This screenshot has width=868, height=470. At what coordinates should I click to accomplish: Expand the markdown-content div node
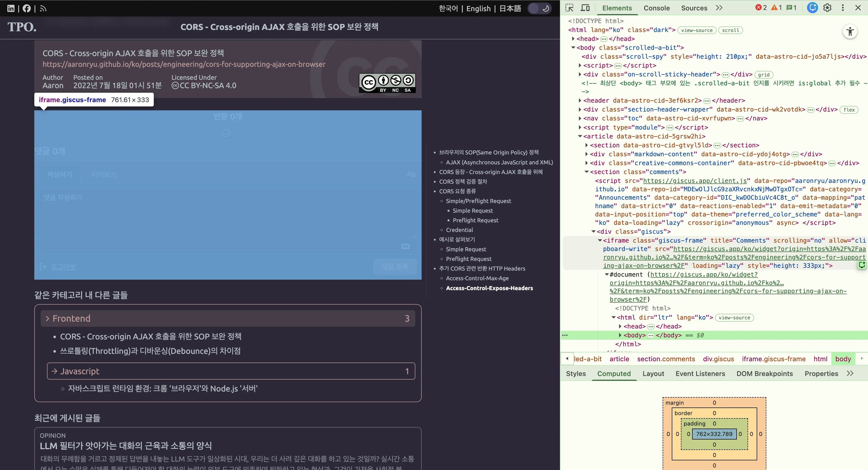click(x=587, y=154)
